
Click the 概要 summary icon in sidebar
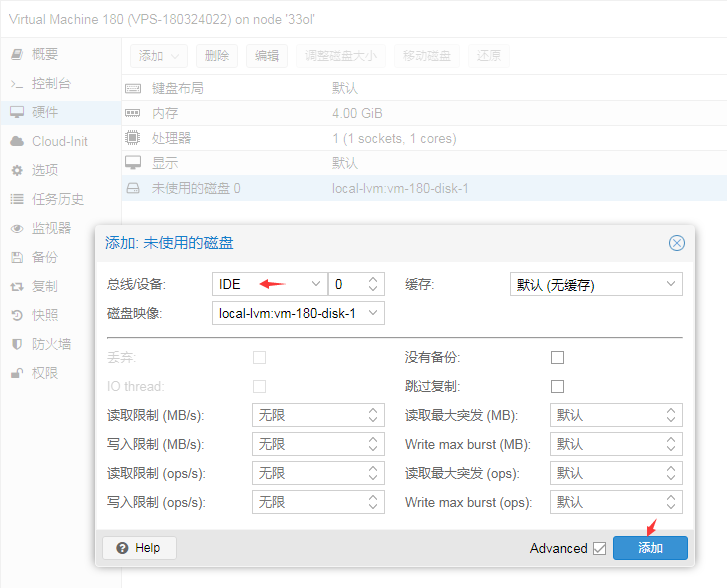17,54
